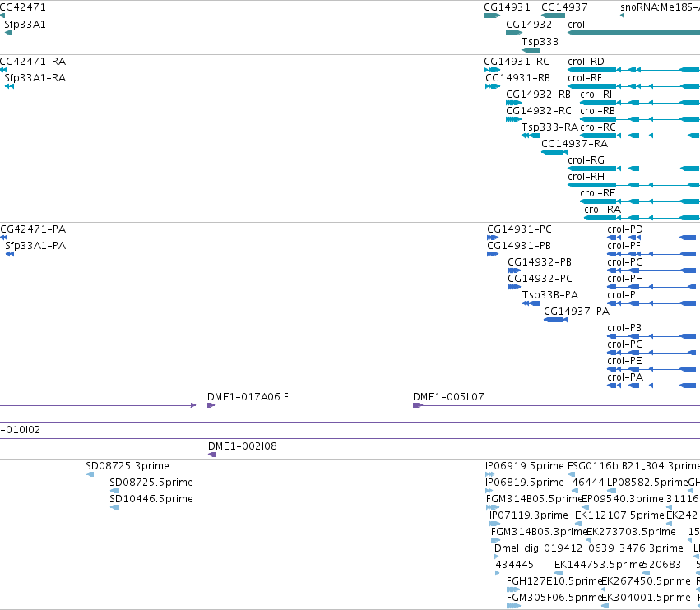Click the CG14931 gene glyph label
This screenshot has height=610, width=700.
click(x=507, y=7)
